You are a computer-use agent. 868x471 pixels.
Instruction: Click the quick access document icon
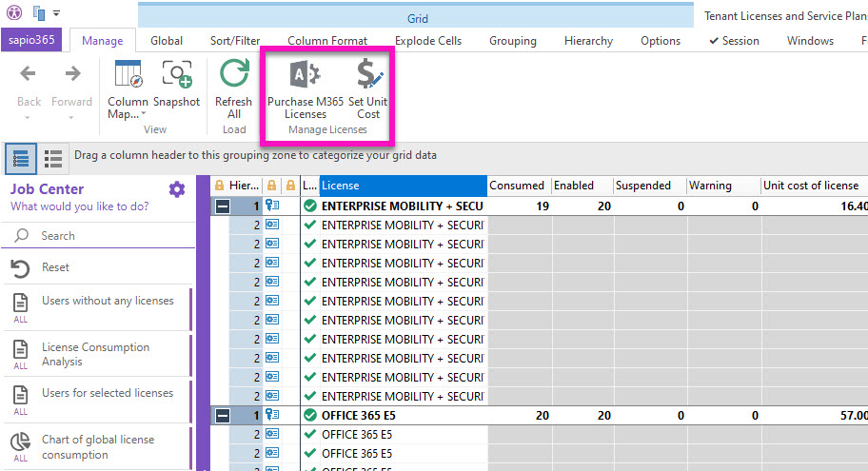tap(39, 12)
